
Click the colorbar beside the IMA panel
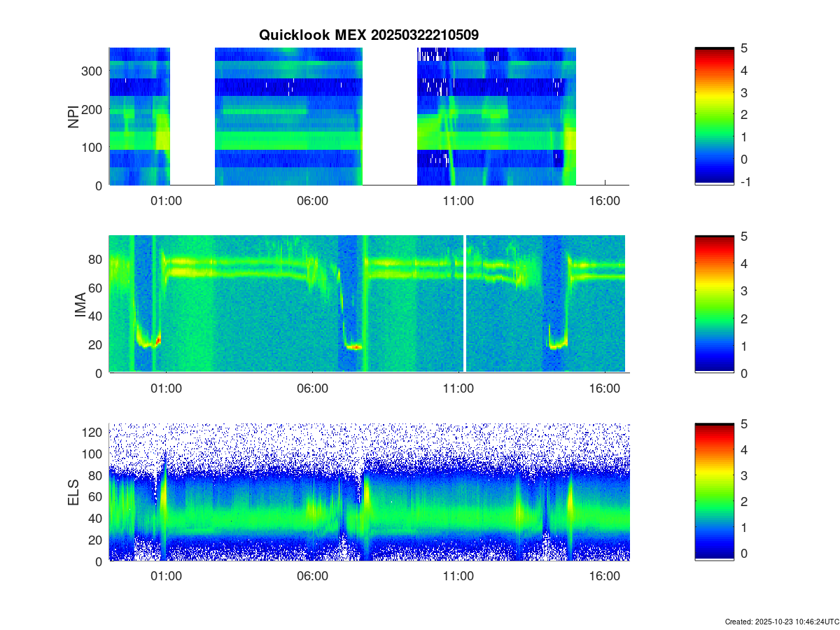tap(714, 304)
